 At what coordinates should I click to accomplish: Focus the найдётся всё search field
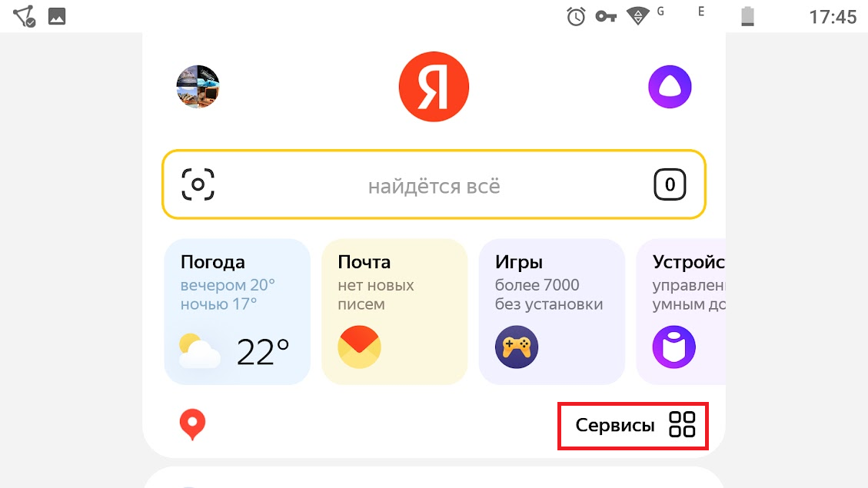pyautogui.click(x=434, y=184)
